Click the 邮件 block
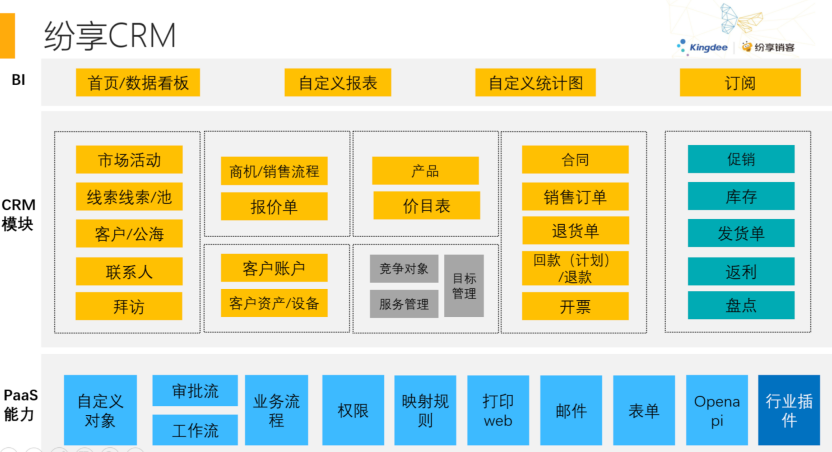Screen dimensions: 832x452 [x=571, y=410]
